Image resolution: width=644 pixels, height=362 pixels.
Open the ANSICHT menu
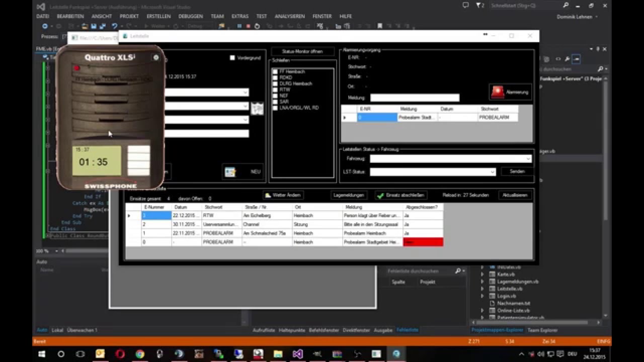[x=102, y=16]
